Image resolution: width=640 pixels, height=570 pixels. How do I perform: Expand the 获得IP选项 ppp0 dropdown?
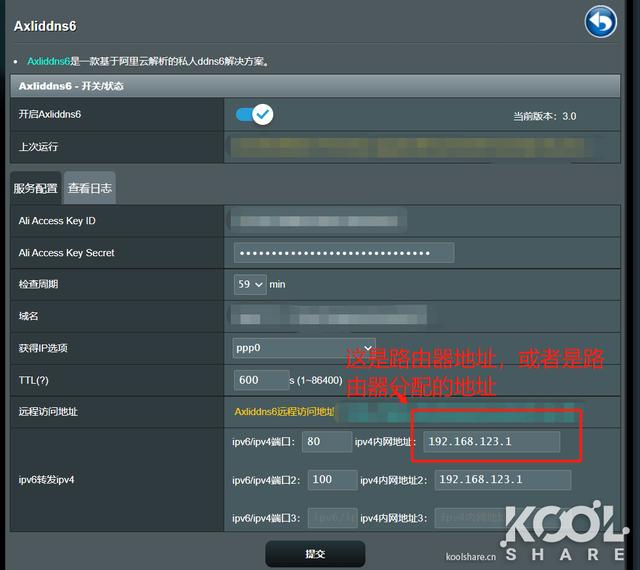(304, 348)
